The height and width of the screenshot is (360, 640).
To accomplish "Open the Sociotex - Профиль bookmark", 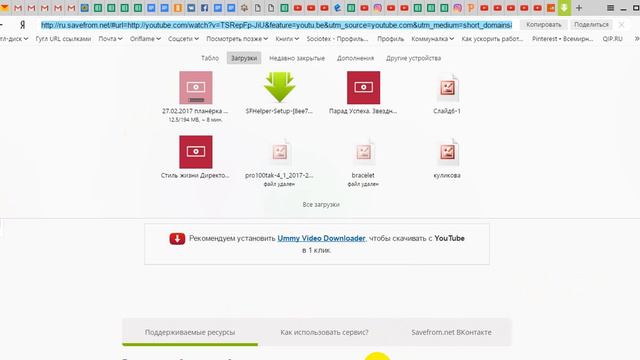I will [337, 39].
